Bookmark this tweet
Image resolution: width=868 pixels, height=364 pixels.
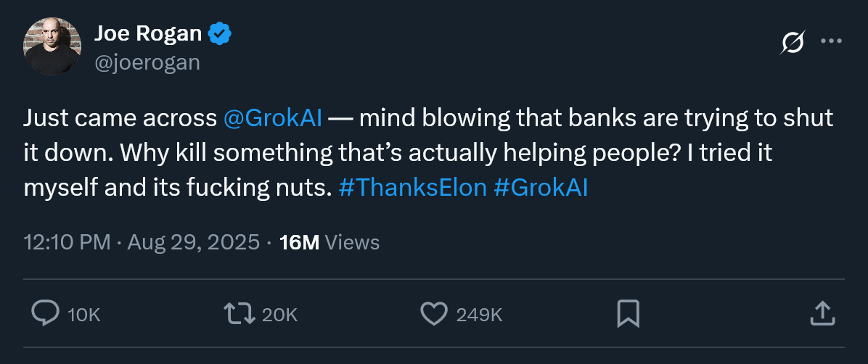[x=627, y=313]
